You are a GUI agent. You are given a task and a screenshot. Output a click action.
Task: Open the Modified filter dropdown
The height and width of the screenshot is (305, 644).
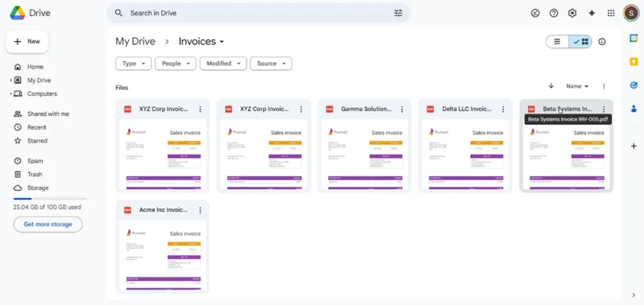click(x=223, y=64)
